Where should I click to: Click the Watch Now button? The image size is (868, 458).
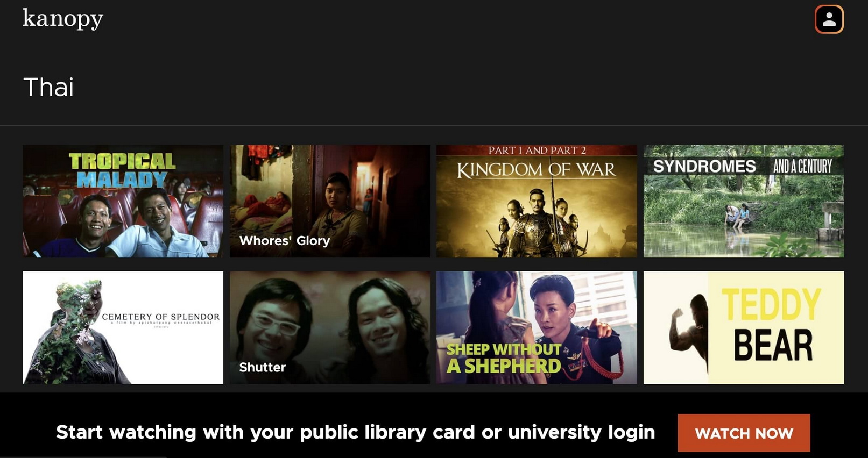pyautogui.click(x=744, y=433)
